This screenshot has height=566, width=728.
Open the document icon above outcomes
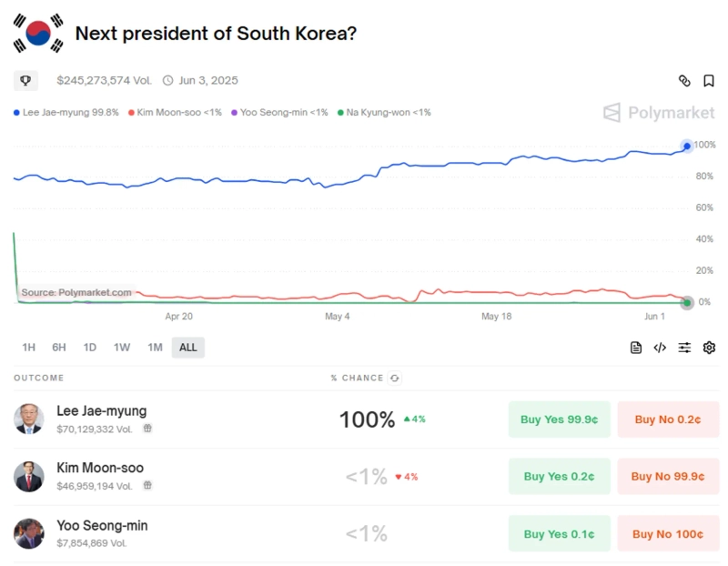click(636, 348)
